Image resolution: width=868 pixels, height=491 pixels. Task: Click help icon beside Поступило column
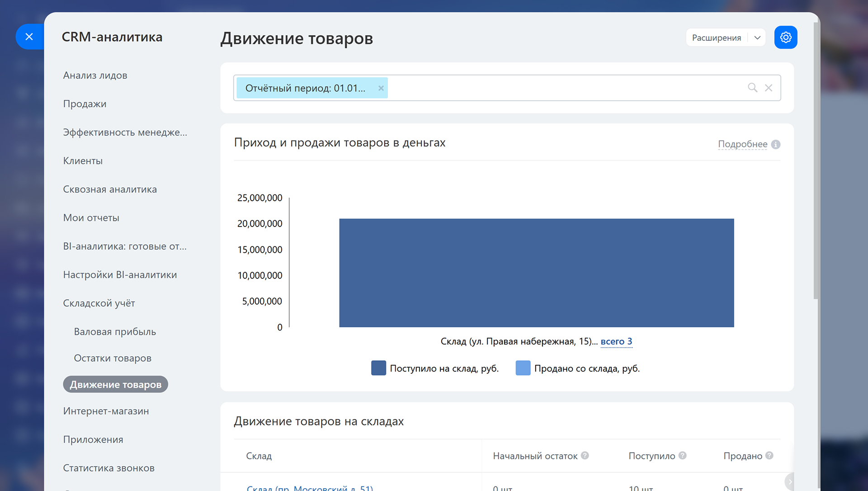(683, 456)
